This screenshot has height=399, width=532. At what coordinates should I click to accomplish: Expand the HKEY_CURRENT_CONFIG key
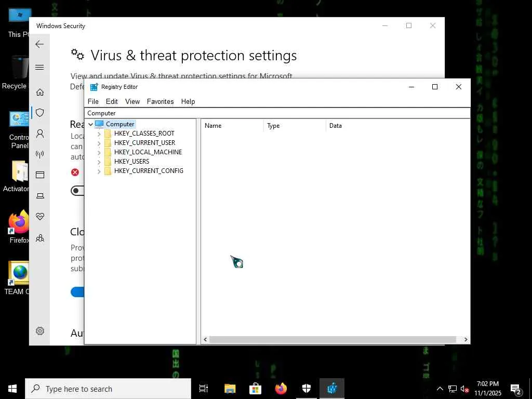[99, 171]
